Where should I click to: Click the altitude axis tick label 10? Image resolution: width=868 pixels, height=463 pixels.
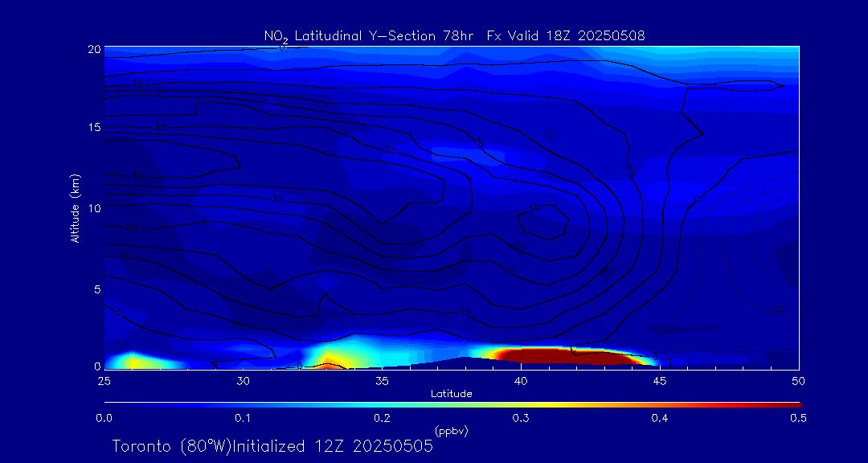(94, 208)
